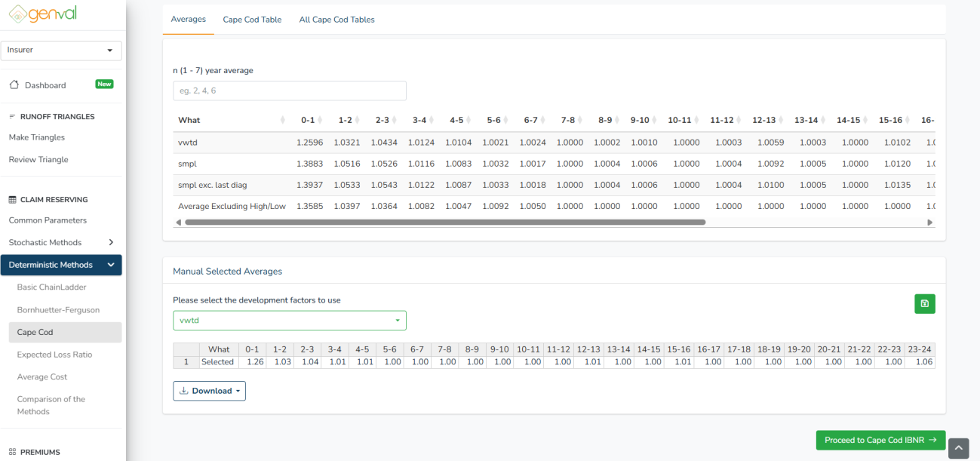Click left arrow of horizontal table scrollbar
This screenshot has width=980, height=461.
coord(178,223)
